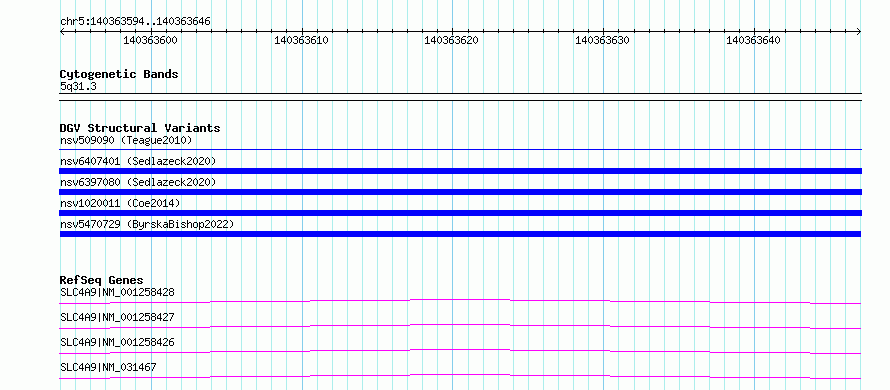Click the magenta line for NM_001258428
Image resolution: width=890 pixels, height=390 pixels.
coord(460,301)
